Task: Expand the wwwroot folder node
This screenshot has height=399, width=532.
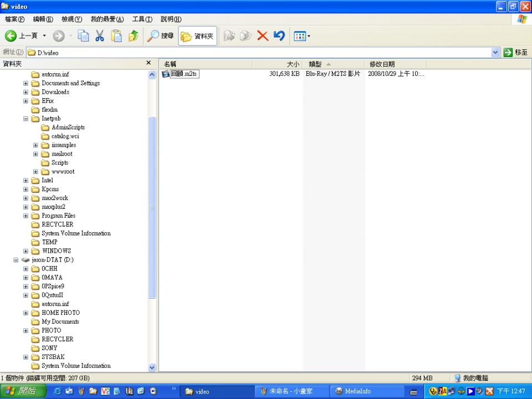Action: [x=35, y=171]
